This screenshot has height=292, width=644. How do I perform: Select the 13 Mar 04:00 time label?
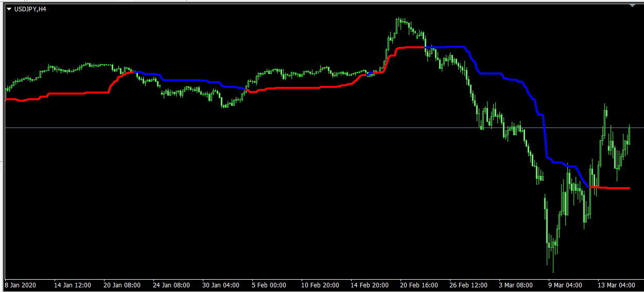point(617,285)
